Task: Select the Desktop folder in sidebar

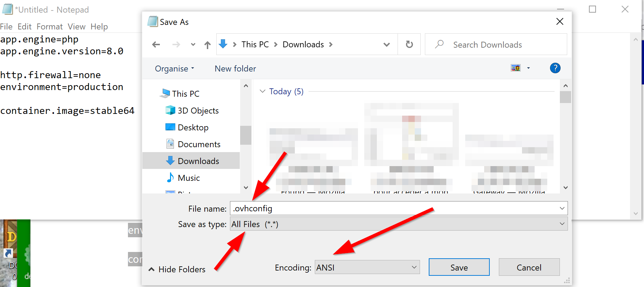Action: coord(193,128)
